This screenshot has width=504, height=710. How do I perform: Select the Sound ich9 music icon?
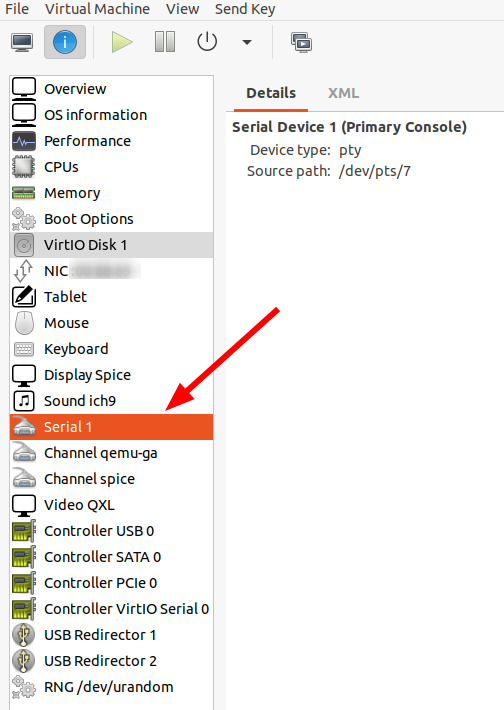point(24,401)
